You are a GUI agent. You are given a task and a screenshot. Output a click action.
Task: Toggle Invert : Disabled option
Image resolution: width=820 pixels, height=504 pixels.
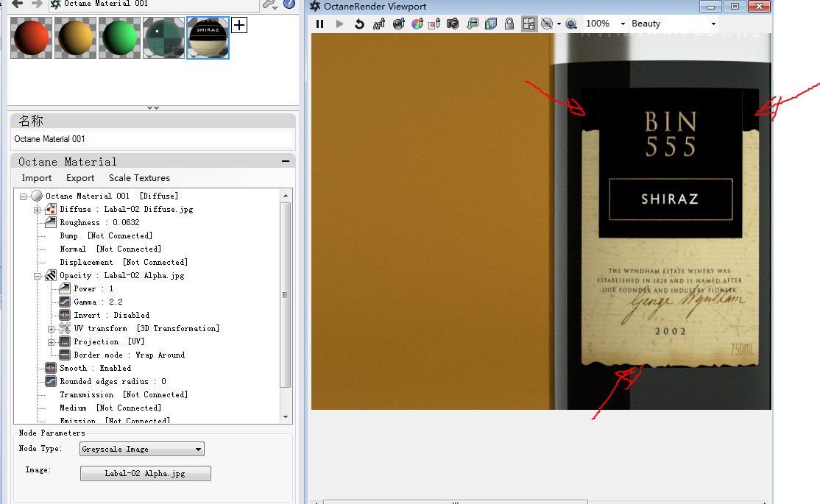(x=111, y=315)
